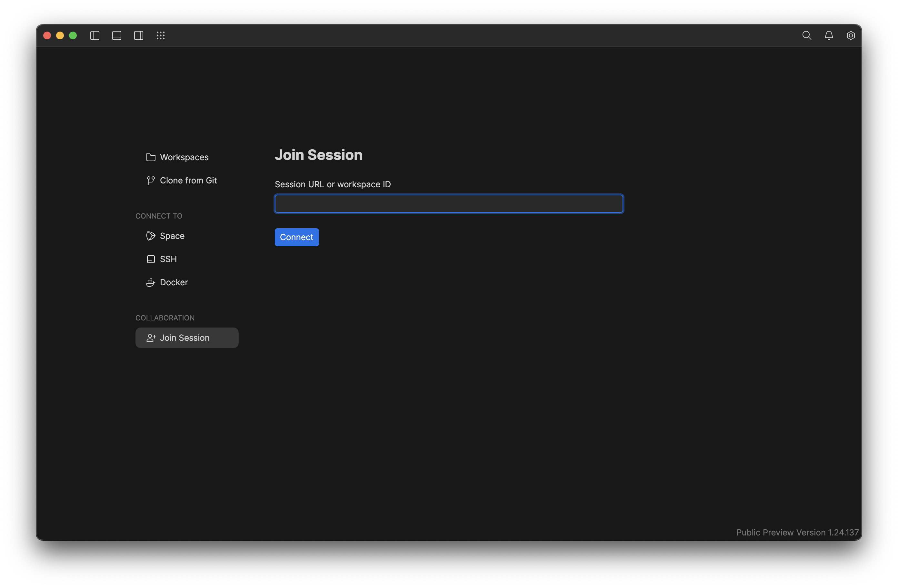
Task: Open notifications via the bell icon
Action: tap(829, 35)
